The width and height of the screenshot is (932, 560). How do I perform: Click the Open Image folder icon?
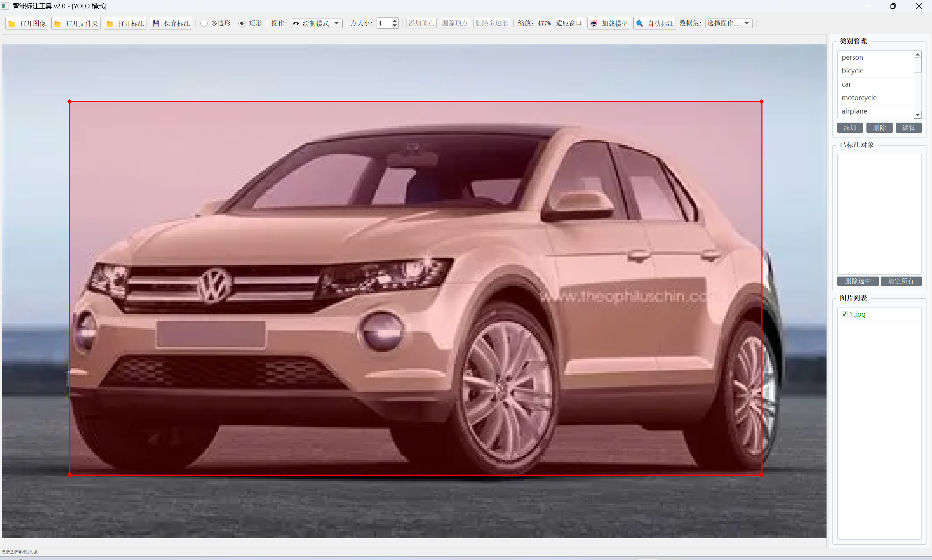(x=12, y=24)
